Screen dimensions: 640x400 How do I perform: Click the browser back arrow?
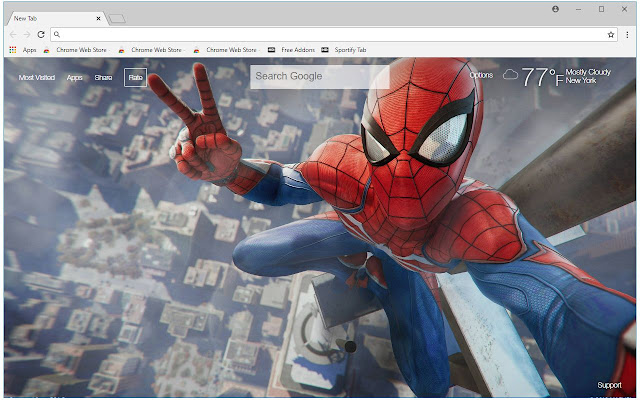13,35
